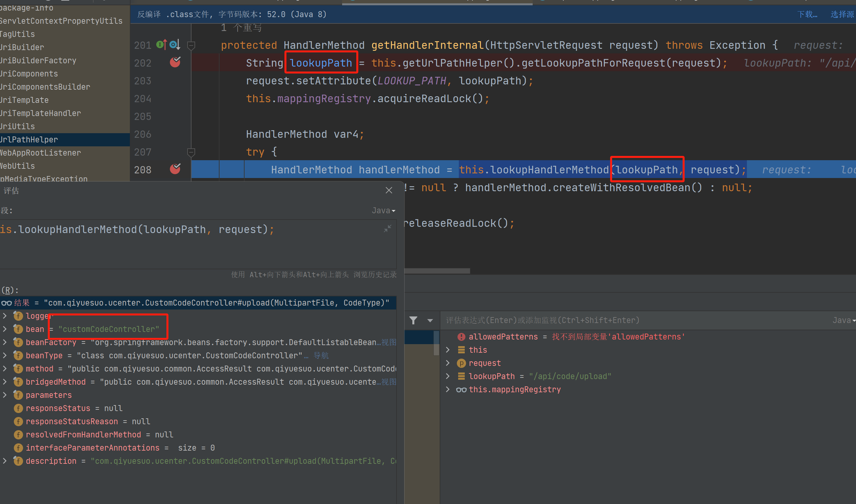Click the overridden-method gutter icon on line 201
The width and height of the screenshot is (856, 504).
[175, 44]
